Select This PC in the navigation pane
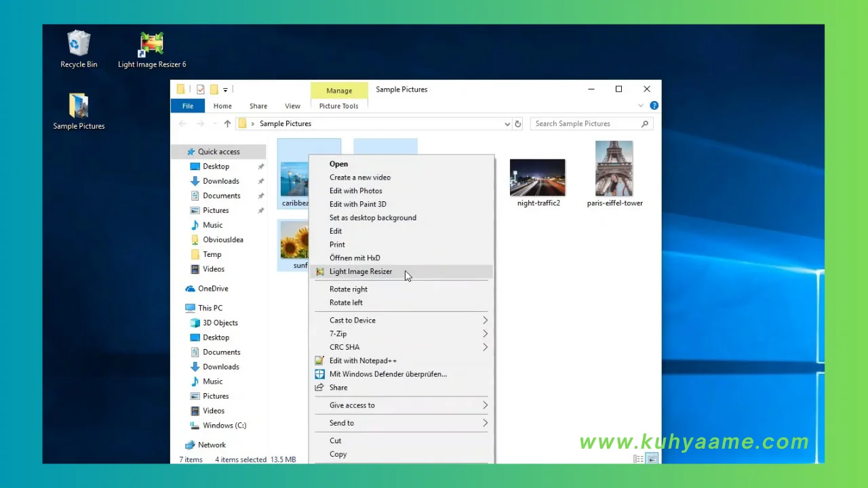Screen dimensions: 868x488 point(210,308)
